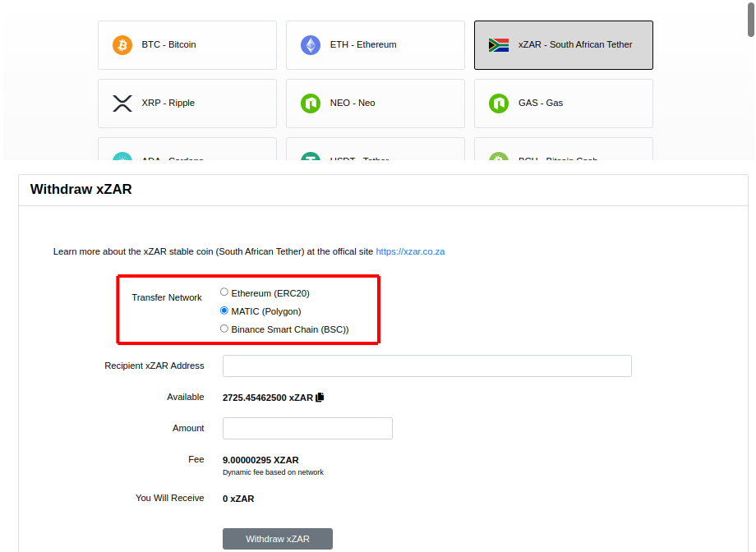This screenshot has height=552, width=756.
Task: Click the '0 xZAR' receive amount
Action: coord(238,499)
